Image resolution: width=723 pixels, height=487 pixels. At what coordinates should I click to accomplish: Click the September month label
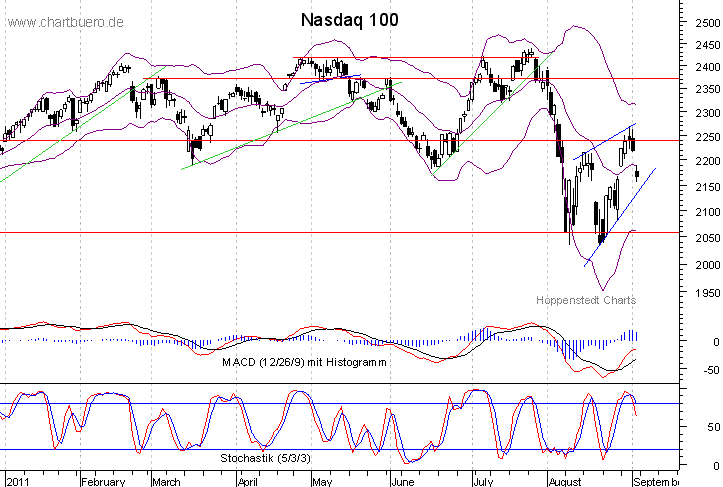point(656,482)
